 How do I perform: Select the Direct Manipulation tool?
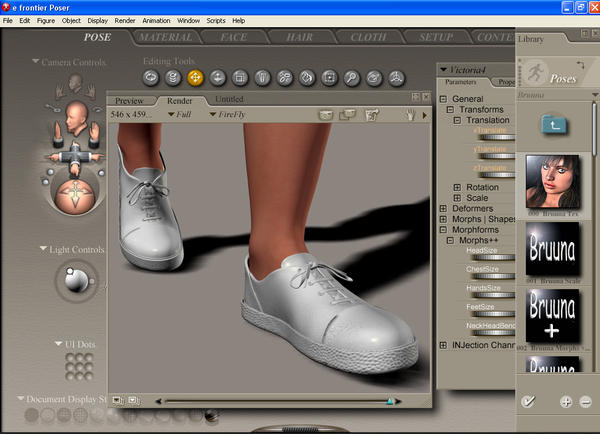[x=396, y=78]
